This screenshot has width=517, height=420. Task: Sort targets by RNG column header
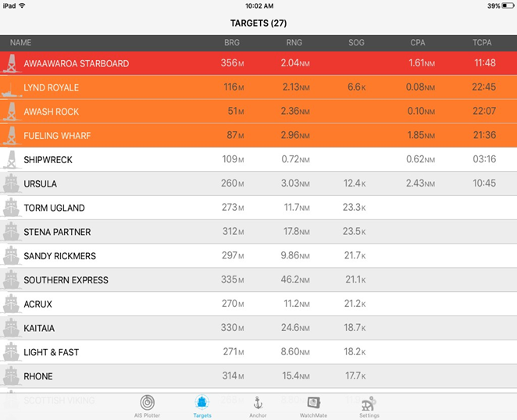pos(294,42)
